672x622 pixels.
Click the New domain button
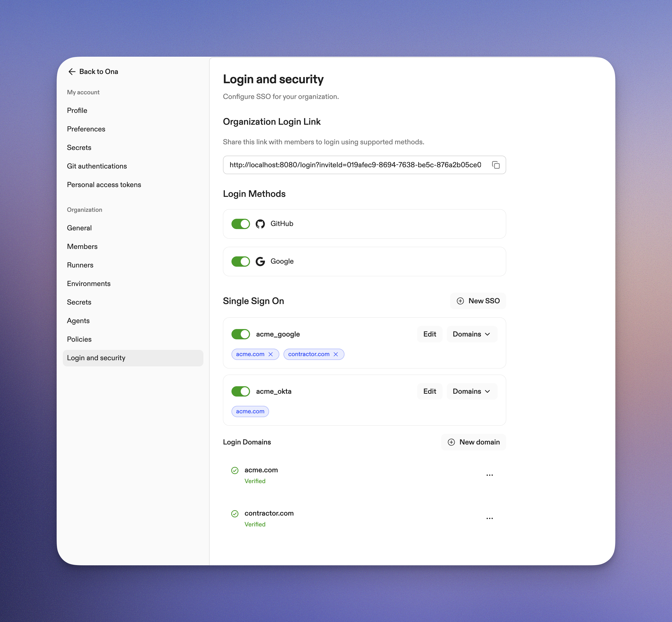[x=473, y=442]
